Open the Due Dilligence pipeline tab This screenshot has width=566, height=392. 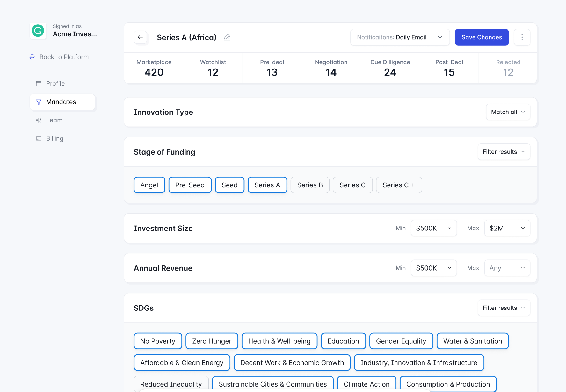[x=390, y=68]
